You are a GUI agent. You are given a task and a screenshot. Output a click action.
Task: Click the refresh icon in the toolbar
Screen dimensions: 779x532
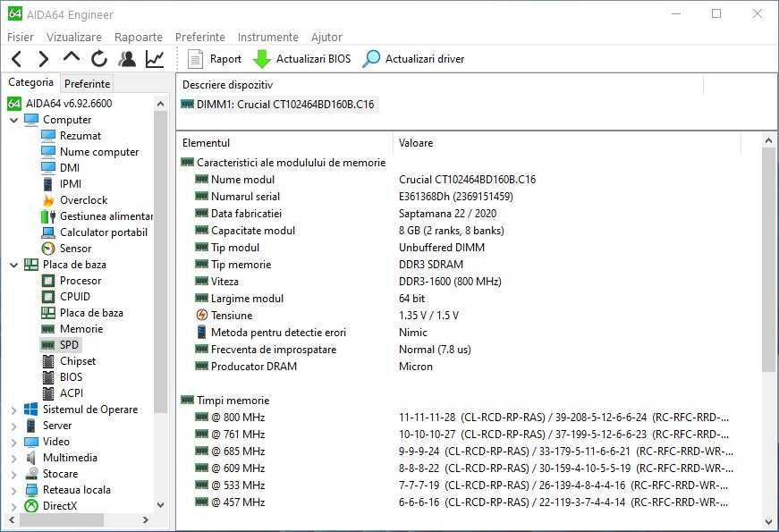point(99,59)
